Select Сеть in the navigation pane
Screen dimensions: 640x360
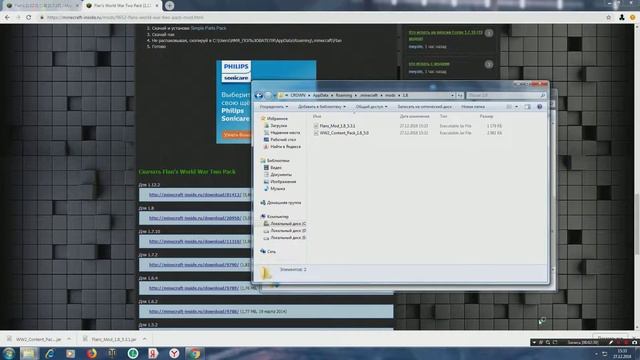coord(271,251)
